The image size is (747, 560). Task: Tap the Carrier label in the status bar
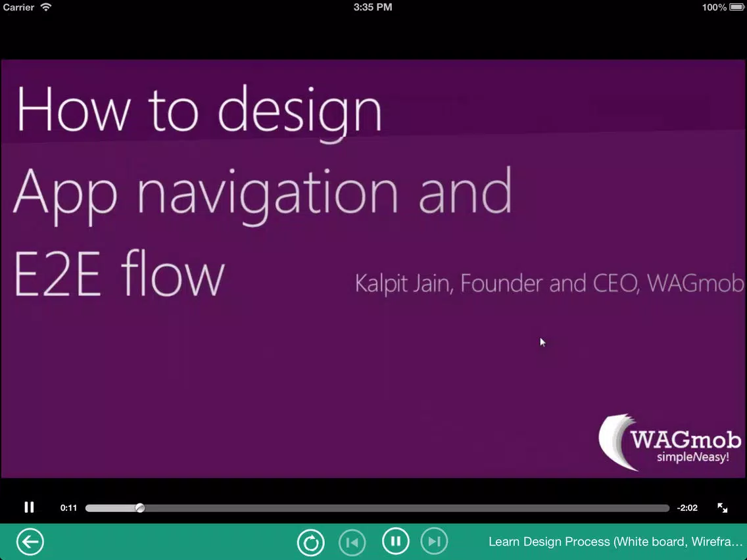tap(18, 7)
